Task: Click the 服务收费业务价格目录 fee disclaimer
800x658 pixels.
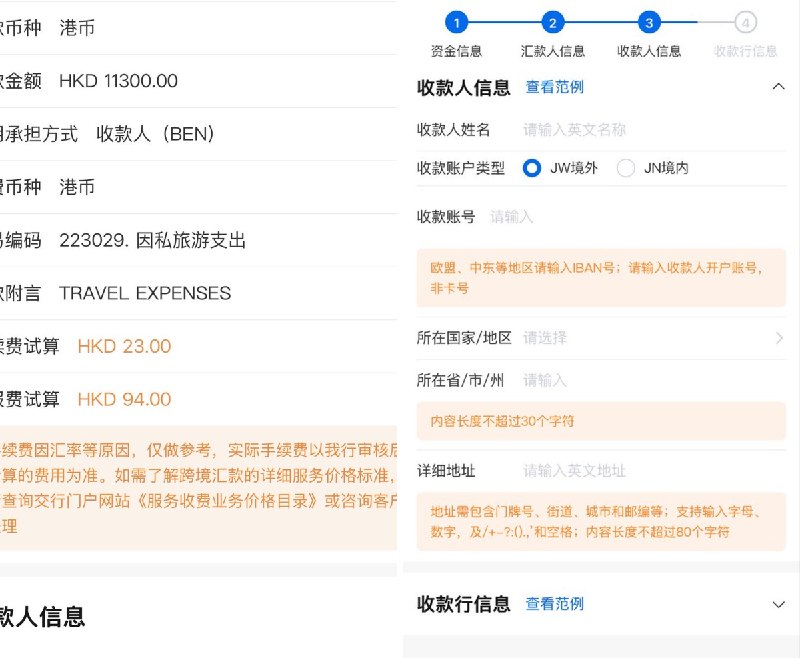Action: coord(198,488)
